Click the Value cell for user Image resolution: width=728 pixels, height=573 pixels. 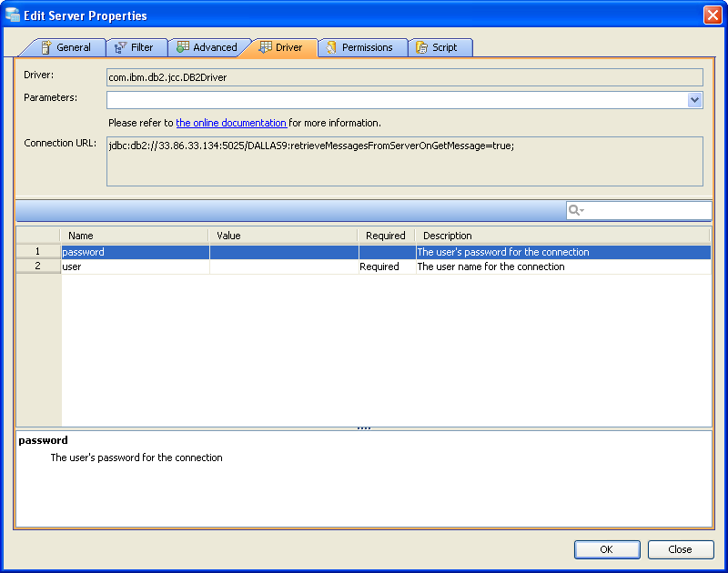[x=284, y=266]
